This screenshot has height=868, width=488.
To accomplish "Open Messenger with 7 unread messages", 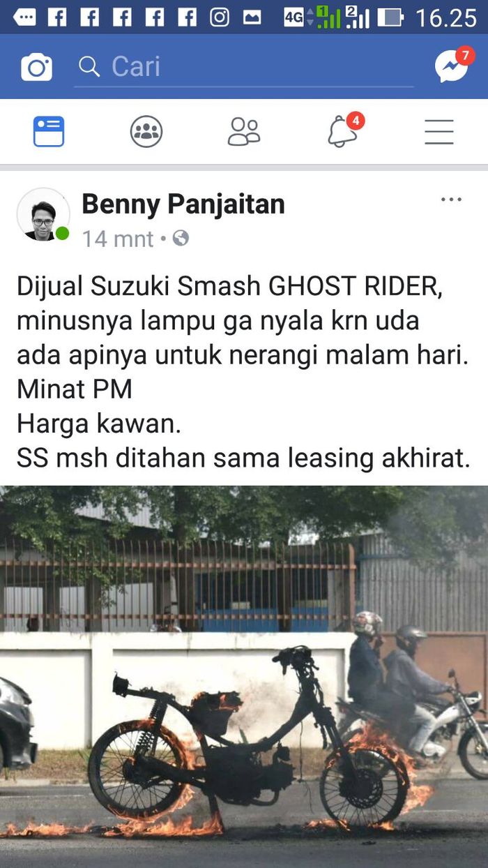I will click(x=453, y=65).
